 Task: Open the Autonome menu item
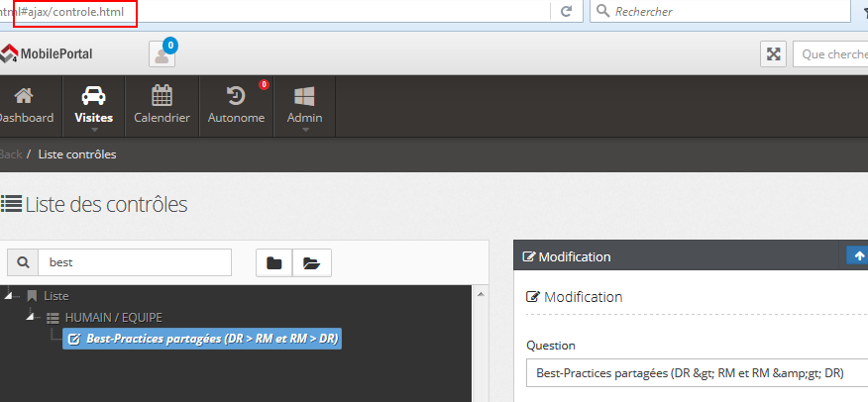click(x=236, y=106)
